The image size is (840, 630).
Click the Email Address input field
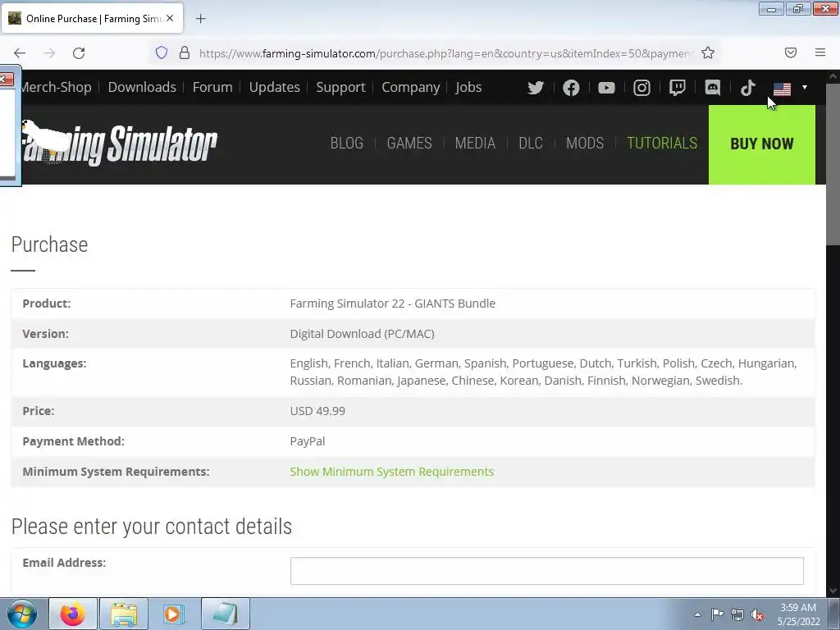click(546, 571)
